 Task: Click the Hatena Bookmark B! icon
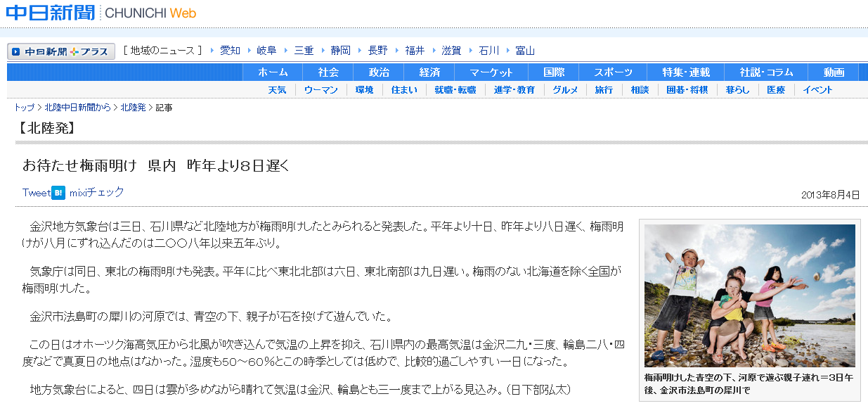(58, 193)
